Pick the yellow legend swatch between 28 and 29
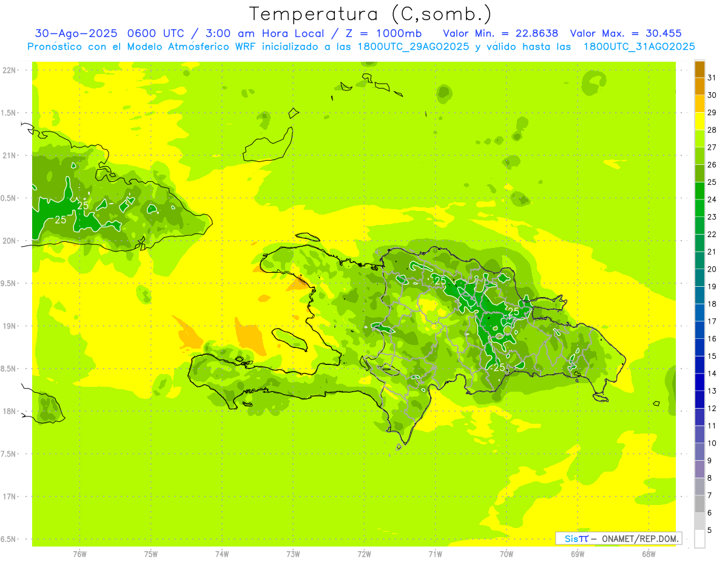This screenshot has height=562, width=728. (699, 121)
